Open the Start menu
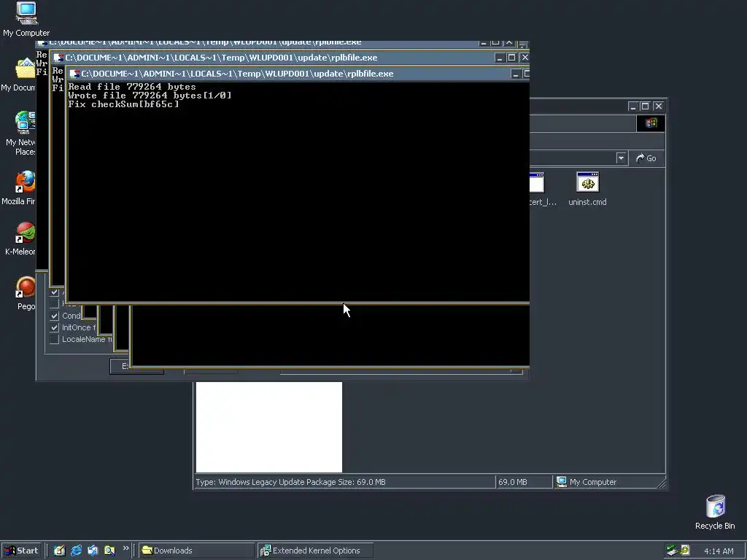Viewport: 747px width, 560px height. tap(21, 551)
